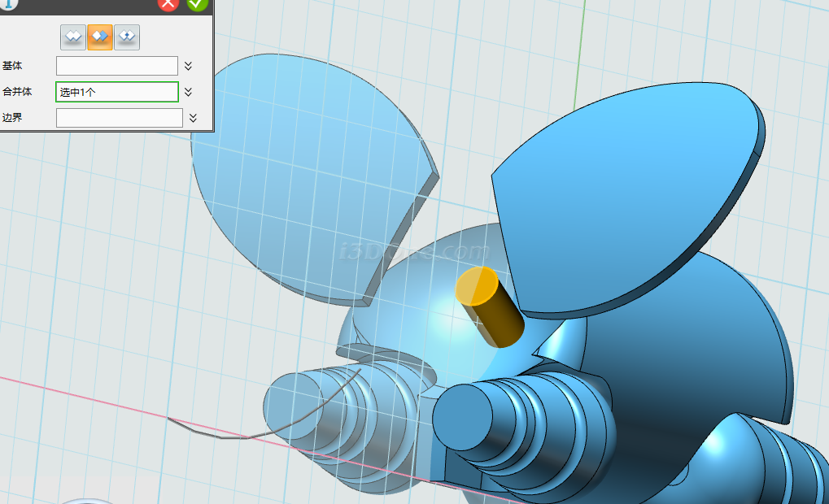The height and width of the screenshot is (504, 829).
Task: Expand the double-chevron next to 边界
Action: [x=193, y=118]
